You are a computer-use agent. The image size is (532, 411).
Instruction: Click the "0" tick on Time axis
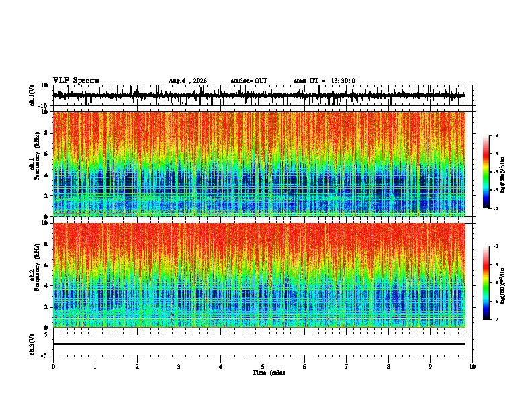coord(53,367)
